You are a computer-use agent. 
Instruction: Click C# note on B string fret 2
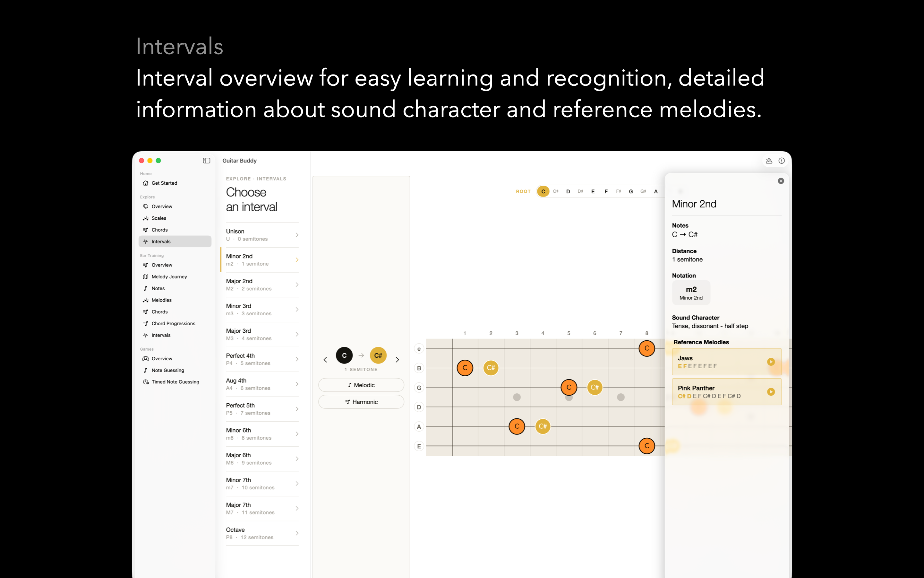point(491,368)
